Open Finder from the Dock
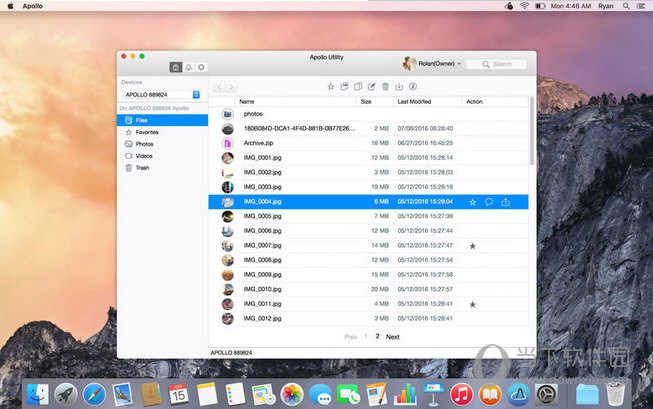 37,394
